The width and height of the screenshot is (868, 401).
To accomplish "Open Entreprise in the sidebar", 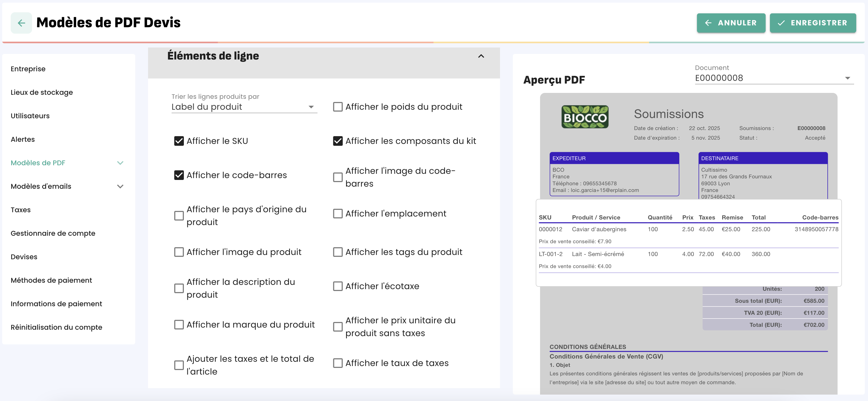I will 28,69.
